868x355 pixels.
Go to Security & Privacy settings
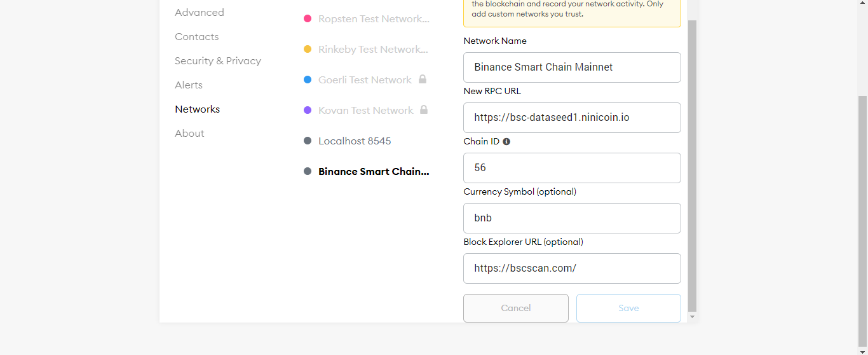coord(218,61)
